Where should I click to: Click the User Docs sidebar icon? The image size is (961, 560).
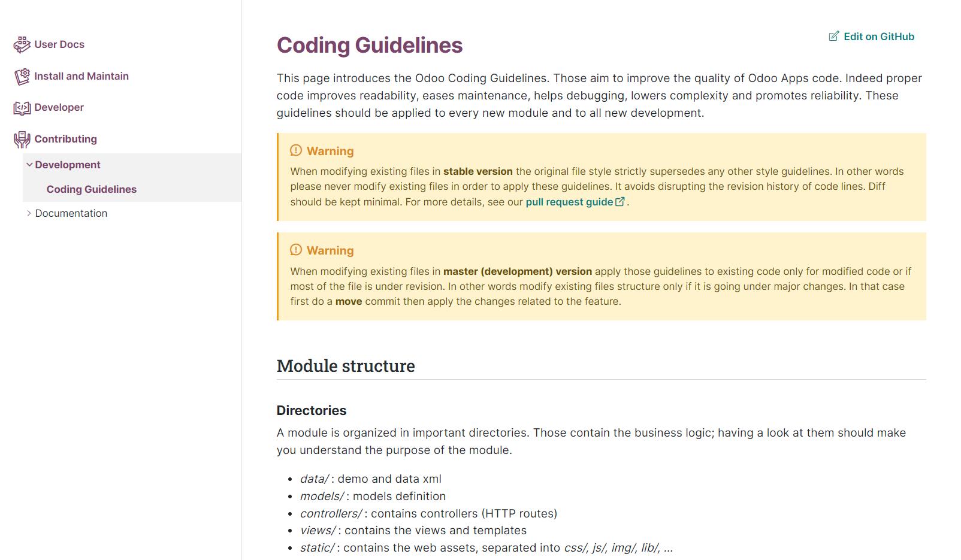pos(22,45)
